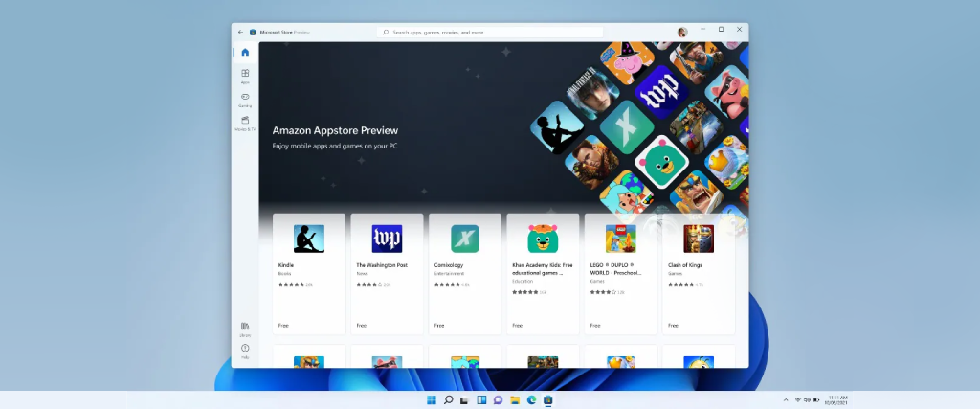Open LEGO DUPLO WORLD title text
The width and height of the screenshot is (980, 409).
[616, 269]
